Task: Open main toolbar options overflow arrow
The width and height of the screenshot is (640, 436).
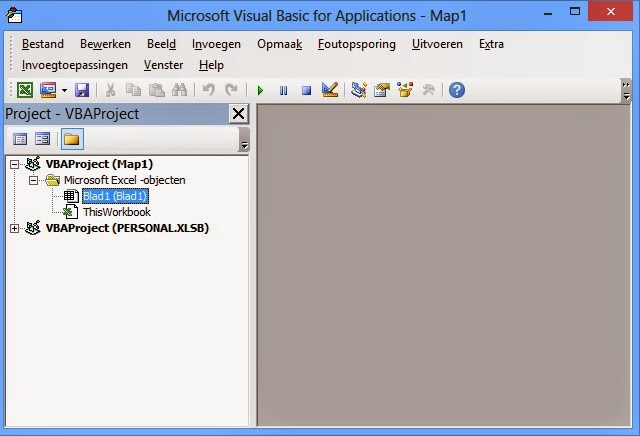Action: (x=626, y=90)
